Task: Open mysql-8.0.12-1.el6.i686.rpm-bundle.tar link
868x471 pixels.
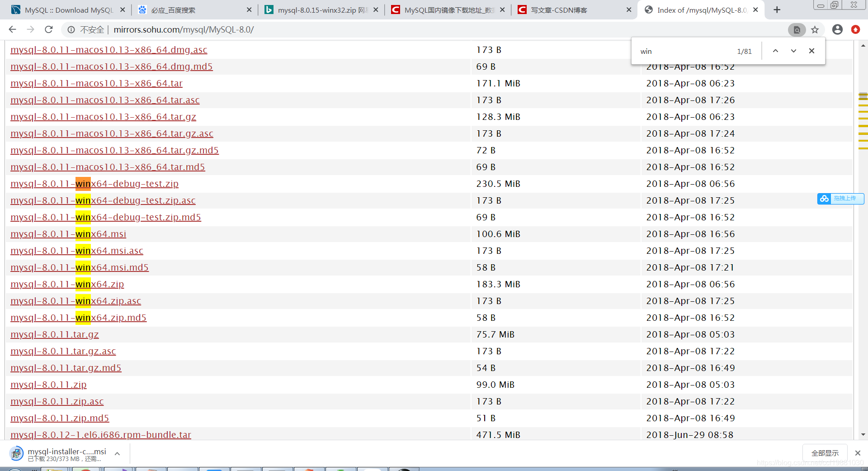Action: [x=101, y=435]
